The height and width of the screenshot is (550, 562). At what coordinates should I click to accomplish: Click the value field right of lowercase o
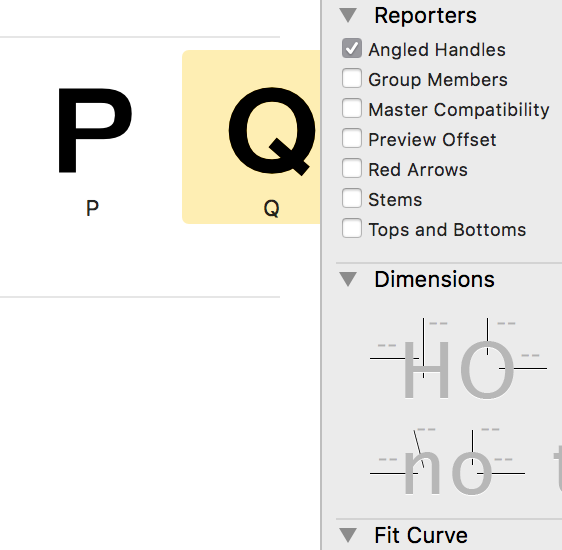[503, 459]
